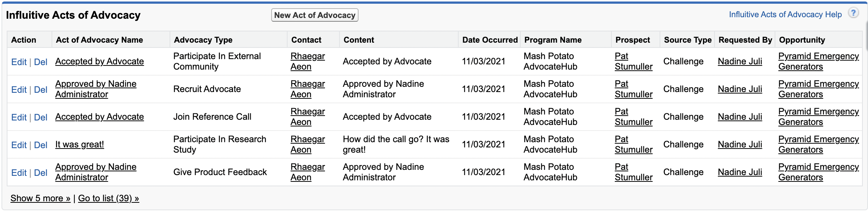Edit the Recruit Advocate row
The image size is (868, 214).
click(19, 89)
